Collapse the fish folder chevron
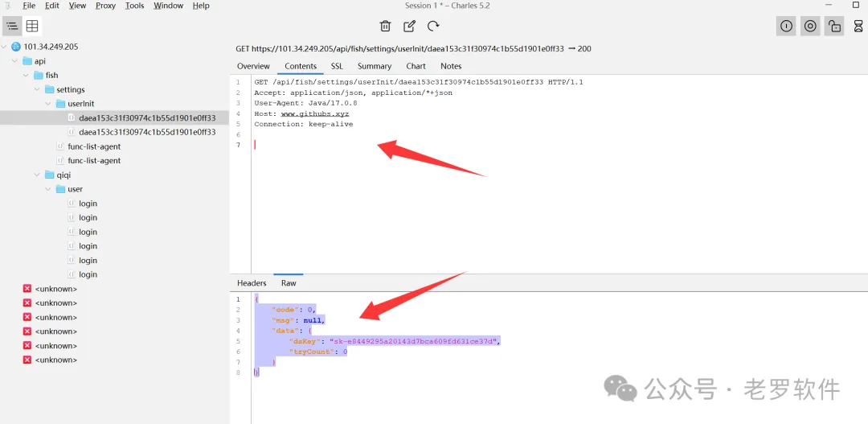868x424 pixels. point(26,76)
